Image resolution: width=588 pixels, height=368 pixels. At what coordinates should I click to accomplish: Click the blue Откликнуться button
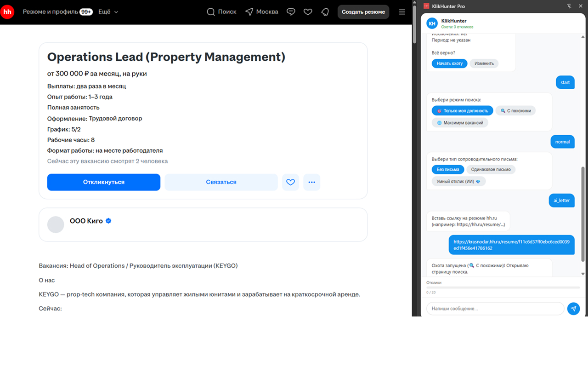coord(104,182)
